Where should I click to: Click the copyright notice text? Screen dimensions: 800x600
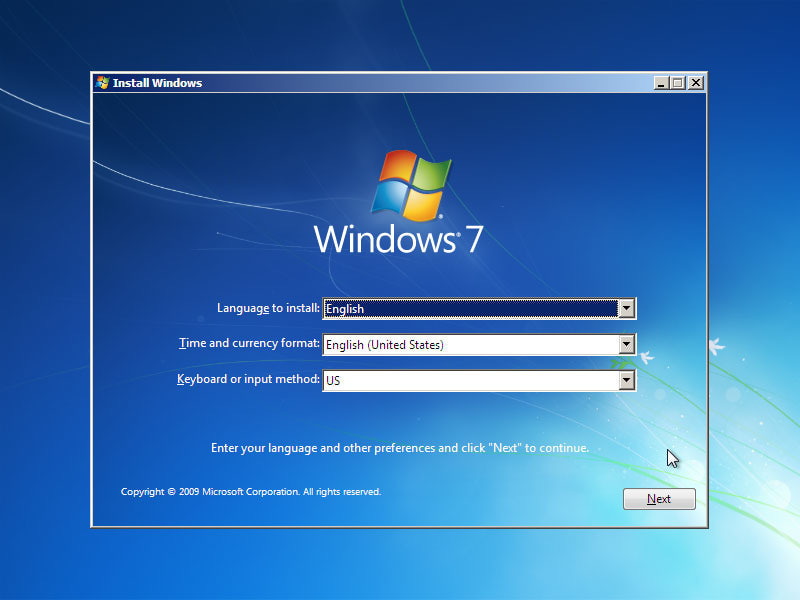pos(250,491)
